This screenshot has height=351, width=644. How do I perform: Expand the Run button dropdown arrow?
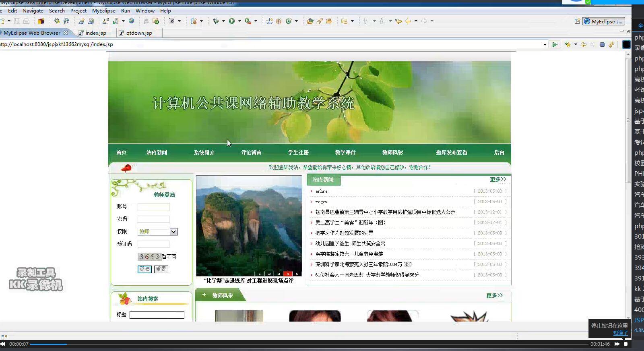tap(239, 21)
